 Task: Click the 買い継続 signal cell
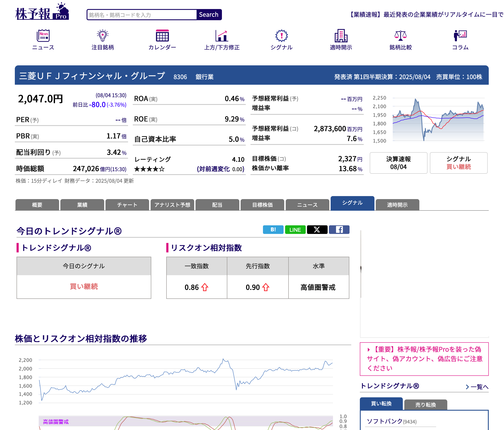pyautogui.click(x=84, y=287)
